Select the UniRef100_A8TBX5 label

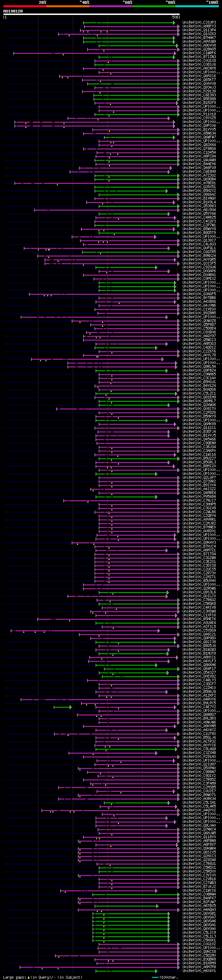pos(199,906)
